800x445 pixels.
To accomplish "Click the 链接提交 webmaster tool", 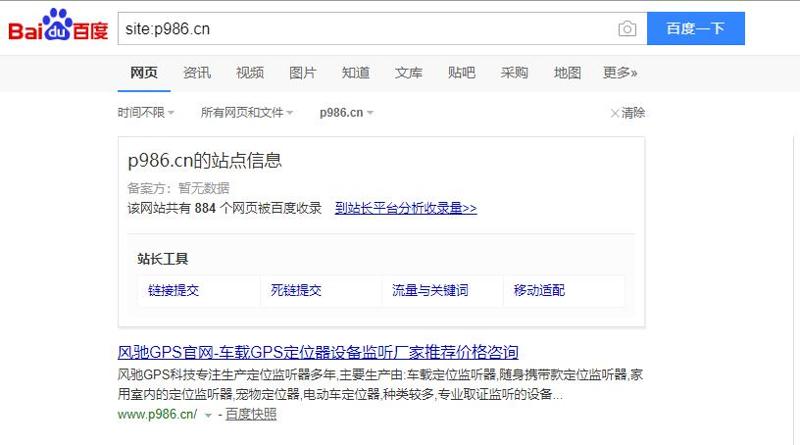I will (173, 290).
